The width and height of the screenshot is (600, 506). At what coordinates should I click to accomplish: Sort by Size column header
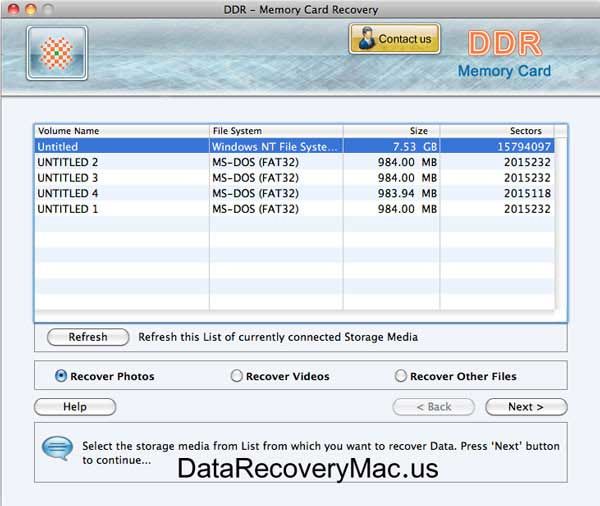click(391, 131)
